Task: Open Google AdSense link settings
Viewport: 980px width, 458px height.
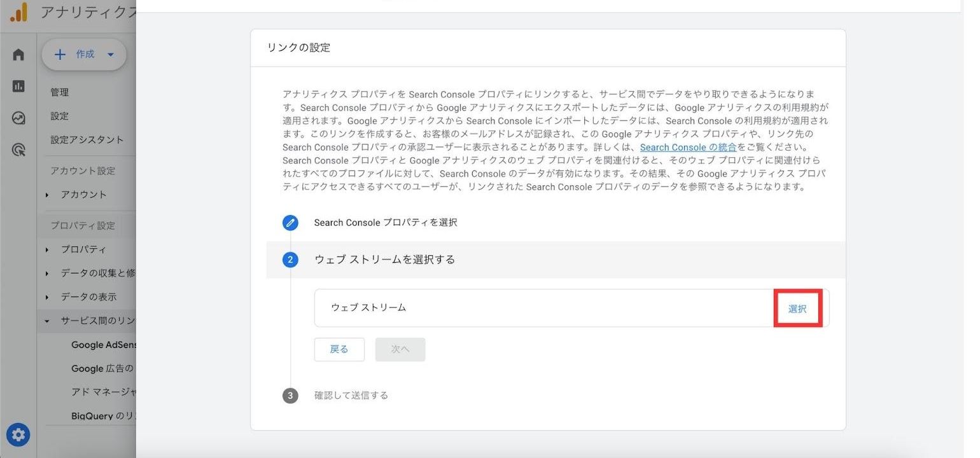Action: [104, 345]
